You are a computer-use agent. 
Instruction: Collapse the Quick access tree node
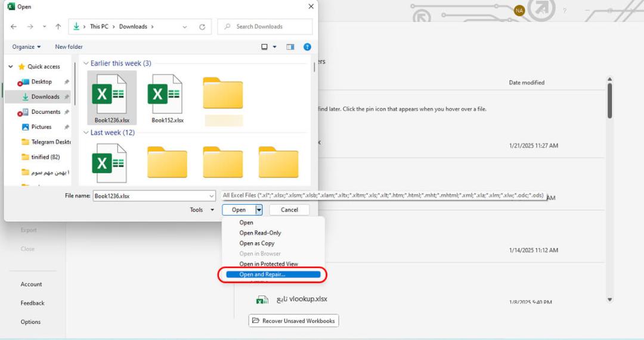(11, 67)
